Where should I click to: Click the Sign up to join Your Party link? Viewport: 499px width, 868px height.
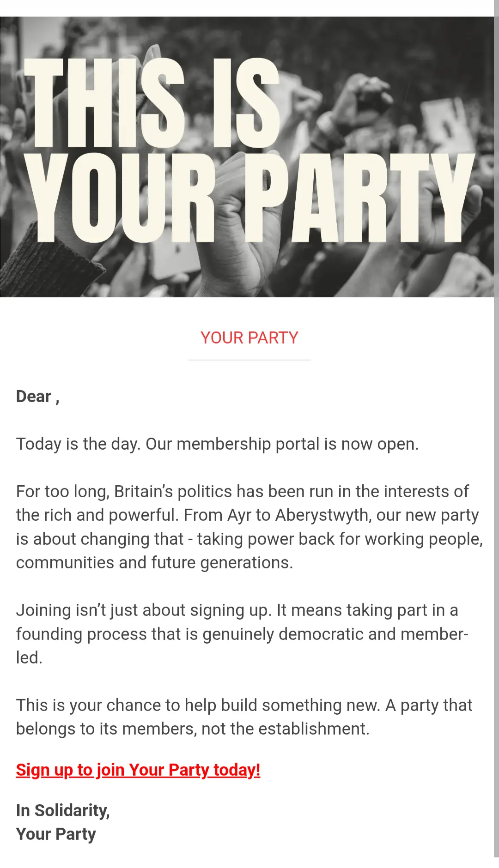pyautogui.click(x=138, y=770)
